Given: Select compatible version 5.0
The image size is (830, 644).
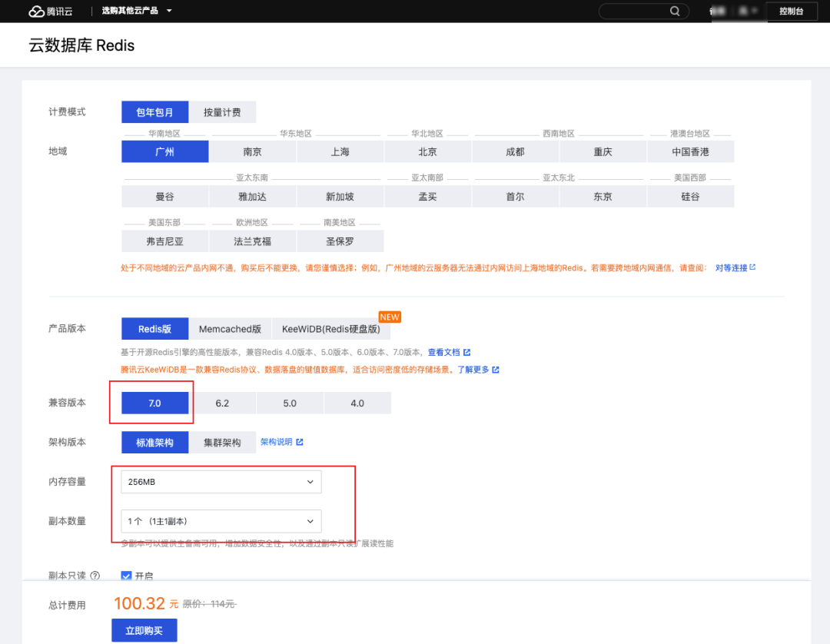Looking at the screenshot, I should click(x=290, y=403).
